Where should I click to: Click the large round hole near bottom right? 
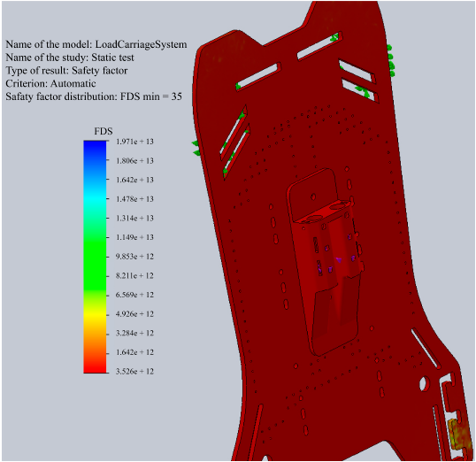point(424,383)
